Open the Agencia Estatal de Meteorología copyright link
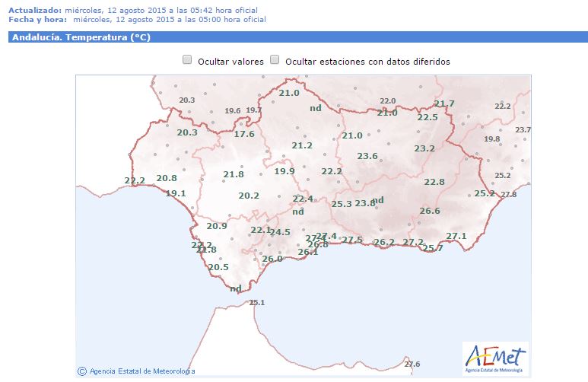The width and height of the screenshot is (588, 382). (x=141, y=371)
